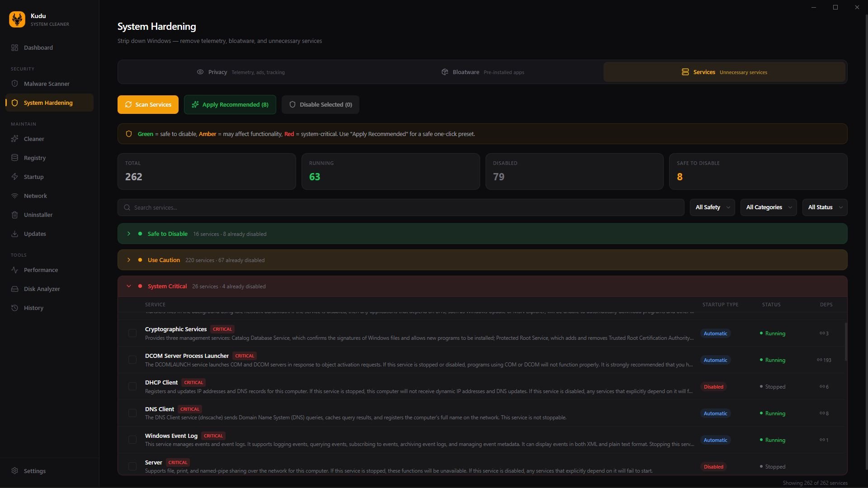Click Automatic startup badge for DNS Client

click(x=715, y=413)
